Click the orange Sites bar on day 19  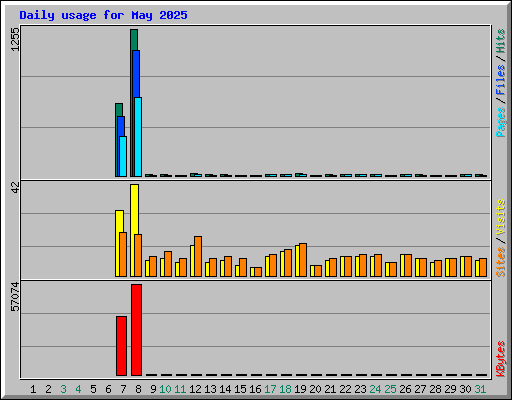pos(303,260)
